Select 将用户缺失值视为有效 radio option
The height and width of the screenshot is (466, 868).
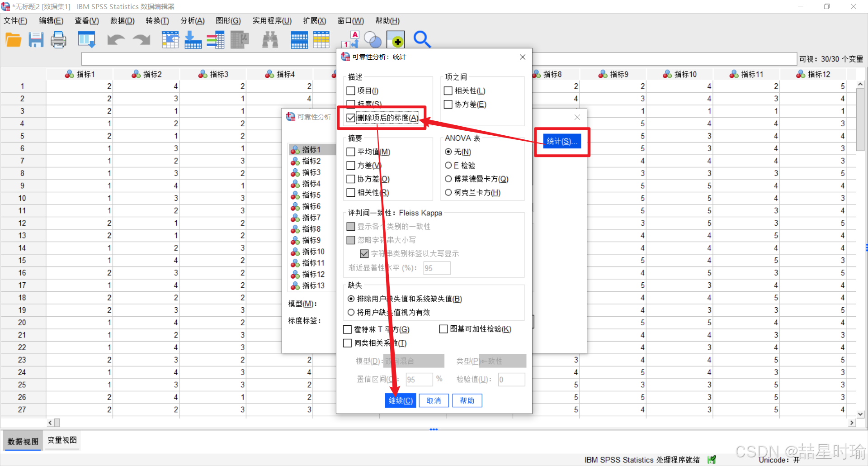(351, 313)
